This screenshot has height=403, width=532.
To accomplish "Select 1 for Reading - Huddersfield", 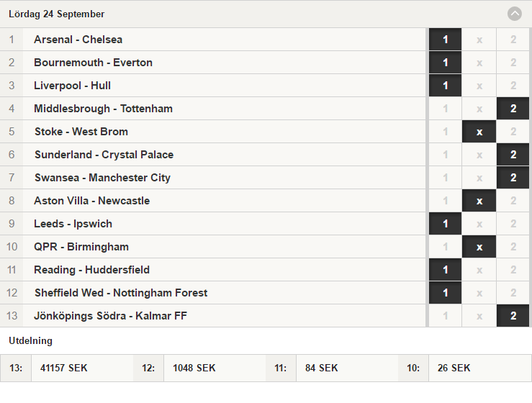I will (445, 270).
